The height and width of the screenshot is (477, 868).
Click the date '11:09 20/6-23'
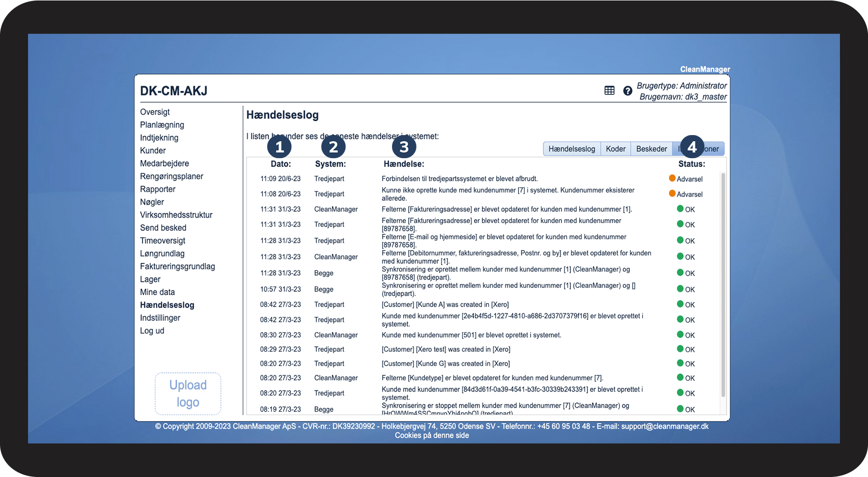tap(280, 179)
